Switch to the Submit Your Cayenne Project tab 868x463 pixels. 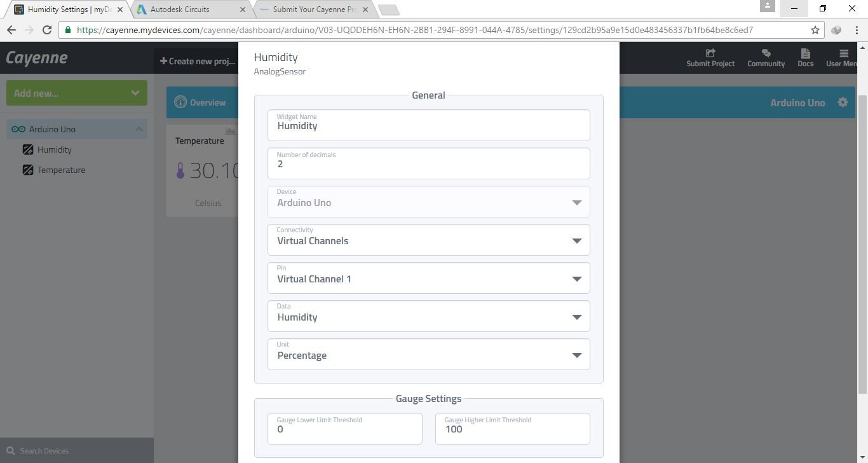[314, 10]
